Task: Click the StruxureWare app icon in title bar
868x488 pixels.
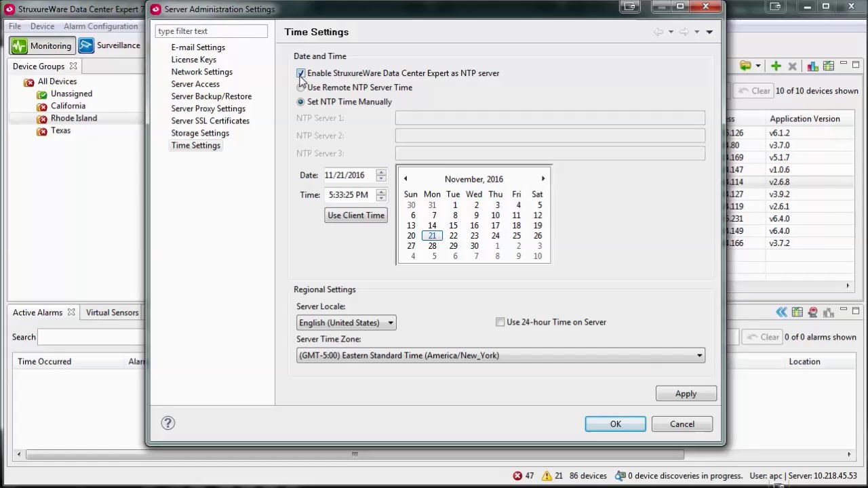Action: (9, 9)
